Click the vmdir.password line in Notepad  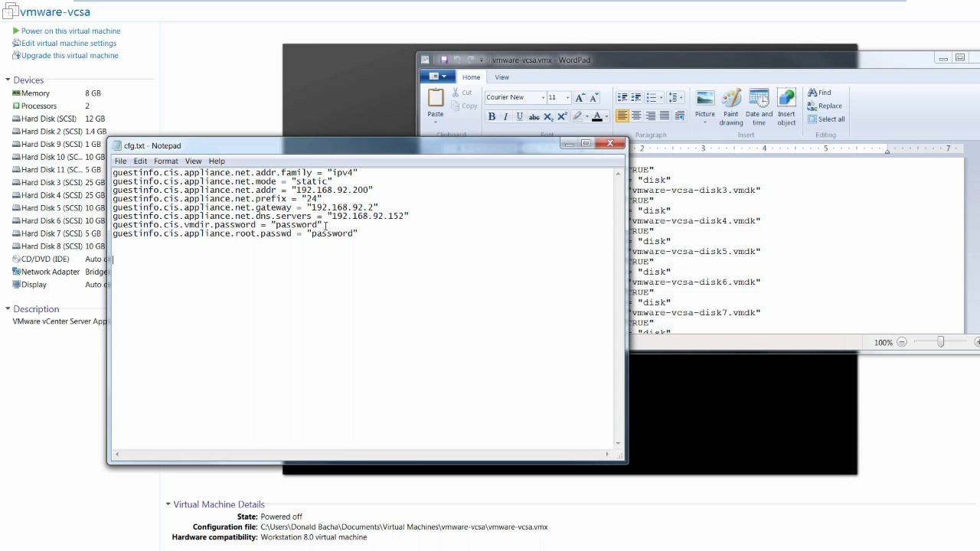coord(217,225)
